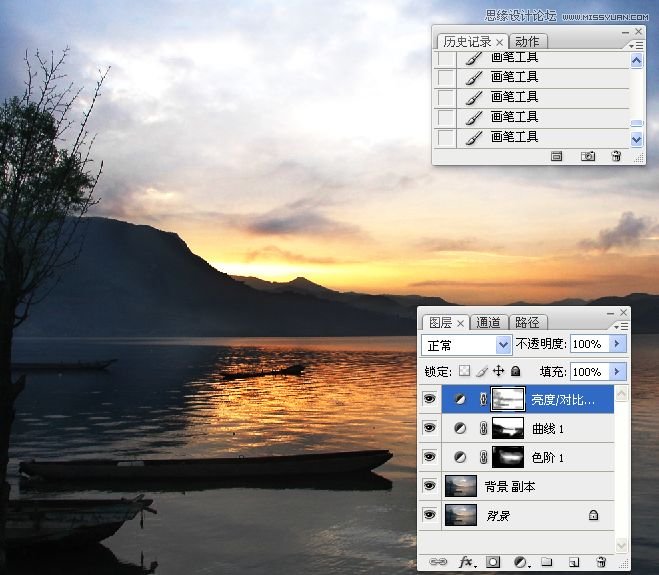Click the padlock on 背景 layer
The width and height of the screenshot is (659, 575).
coord(593,515)
